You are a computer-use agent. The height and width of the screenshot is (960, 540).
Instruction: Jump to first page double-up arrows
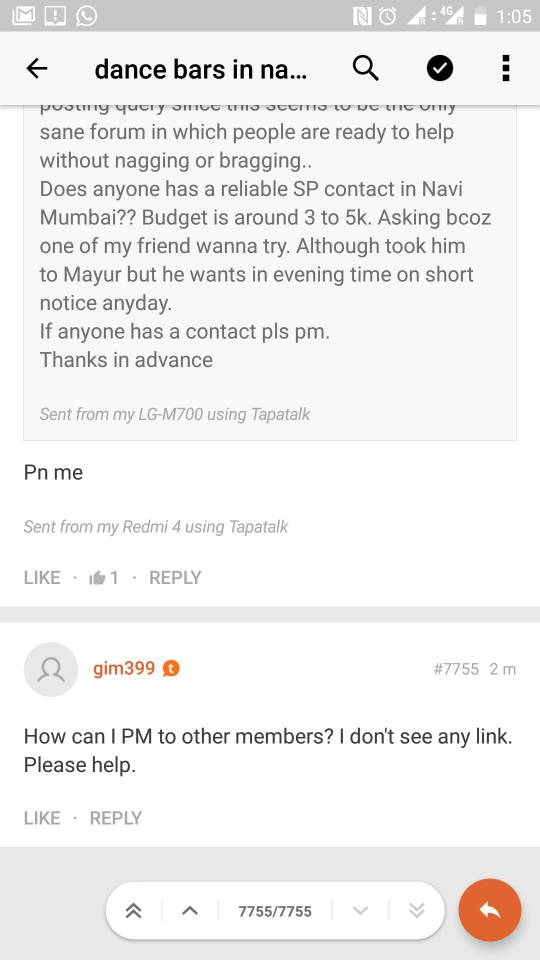pyautogui.click(x=133, y=910)
